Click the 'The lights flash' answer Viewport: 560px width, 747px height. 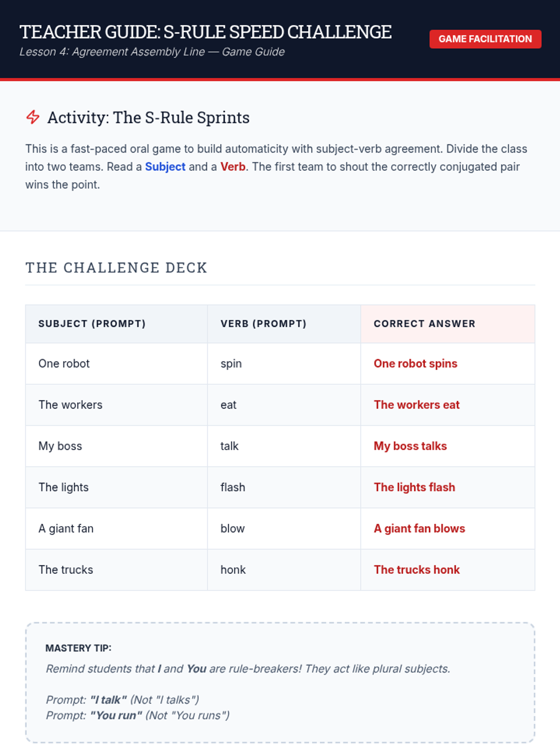(x=414, y=487)
